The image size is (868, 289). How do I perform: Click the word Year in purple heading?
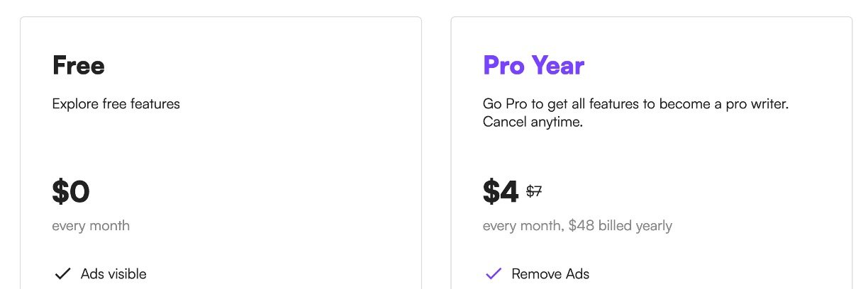[559, 66]
